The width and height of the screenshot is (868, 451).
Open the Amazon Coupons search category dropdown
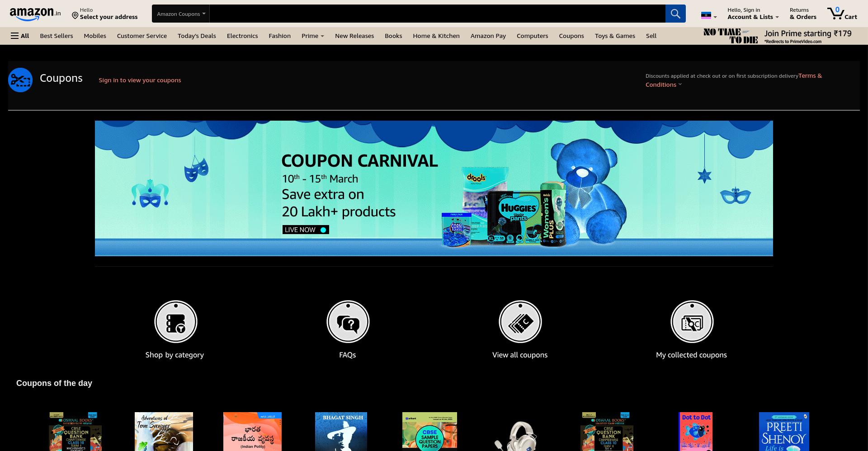pos(181,14)
